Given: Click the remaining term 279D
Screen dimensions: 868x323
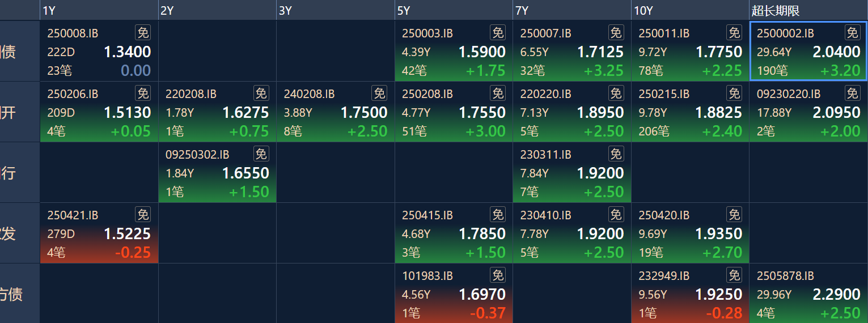Looking at the screenshot, I should click(61, 234).
